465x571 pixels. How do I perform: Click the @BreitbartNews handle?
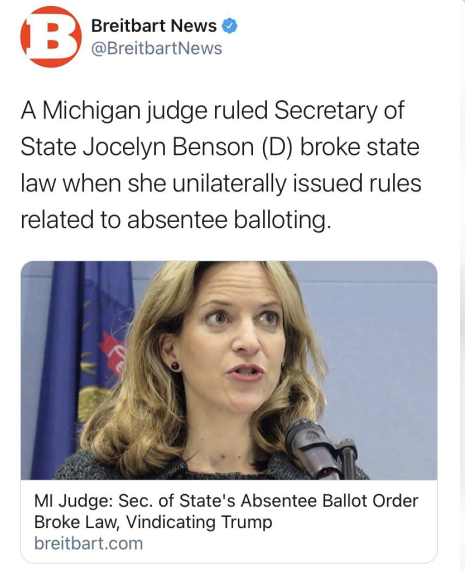(x=156, y=48)
